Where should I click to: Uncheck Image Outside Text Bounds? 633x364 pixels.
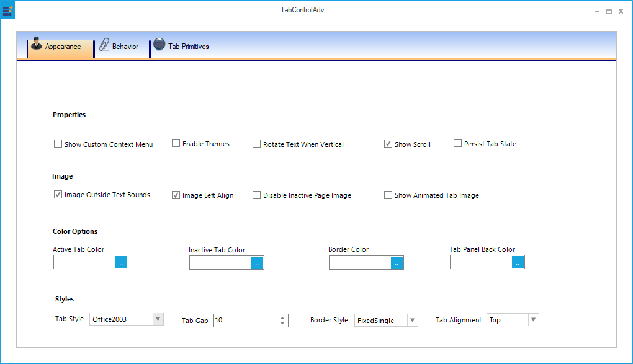coord(58,194)
